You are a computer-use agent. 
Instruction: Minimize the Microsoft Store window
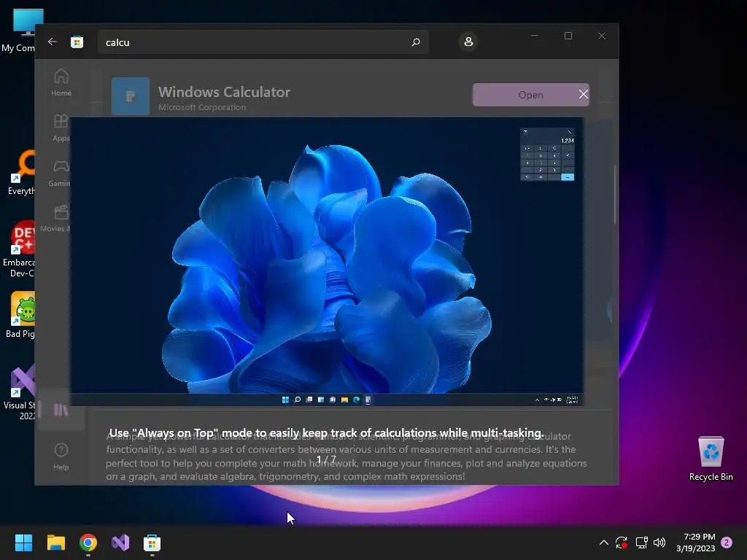click(535, 36)
